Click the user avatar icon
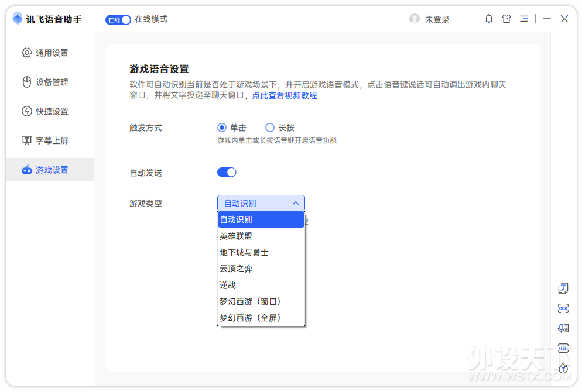This screenshot has height=392, width=582. click(414, 19)
